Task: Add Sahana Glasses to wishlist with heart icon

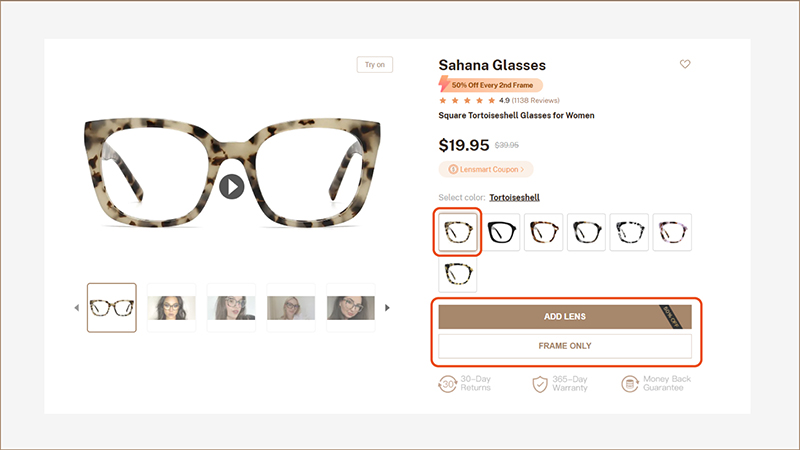Action: 685,65
